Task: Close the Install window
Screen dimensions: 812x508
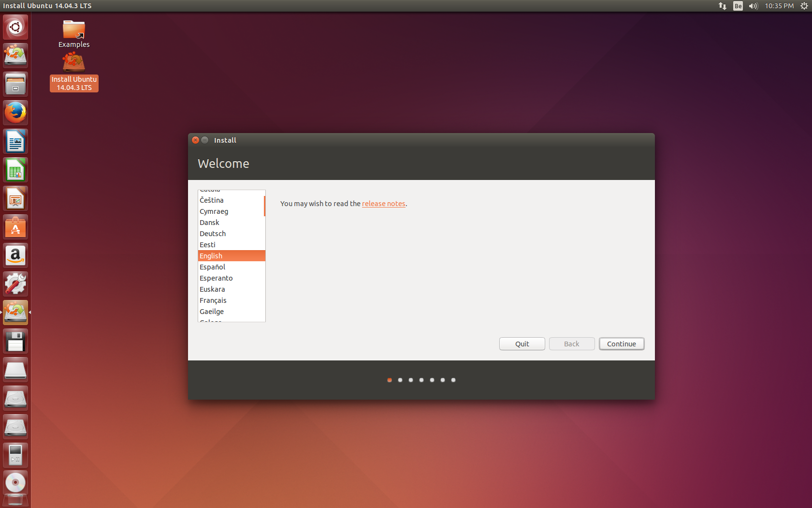Action: 195,140
